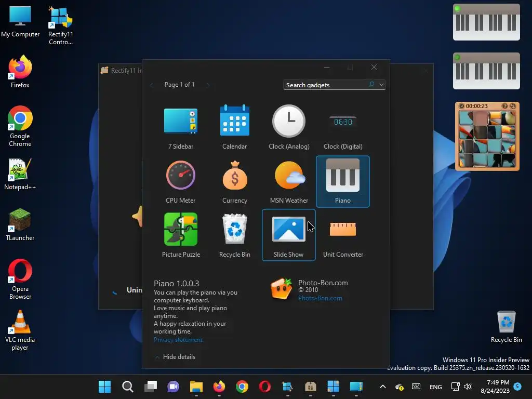Viewport: 532px width, 399px height.
Task: Open the Windows Start menu
Action: 104,387
